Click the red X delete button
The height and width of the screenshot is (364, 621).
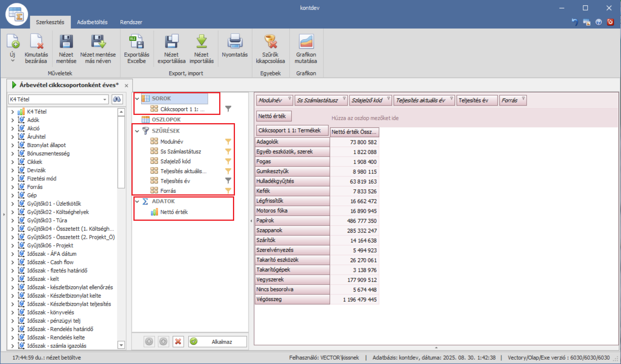tap(178, 342)
